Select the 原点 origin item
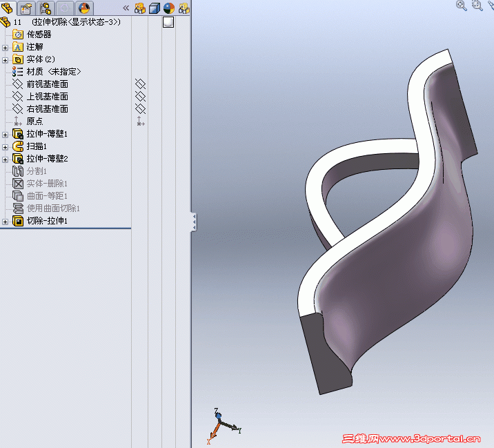 pyautogui.click(x=28, y=121)
